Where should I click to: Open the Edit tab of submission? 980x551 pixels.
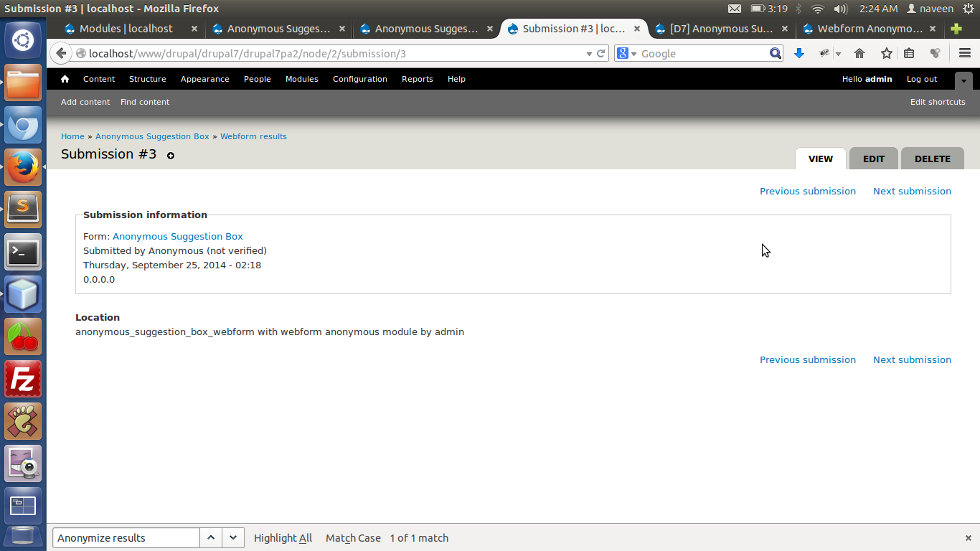tap(873, 159)
